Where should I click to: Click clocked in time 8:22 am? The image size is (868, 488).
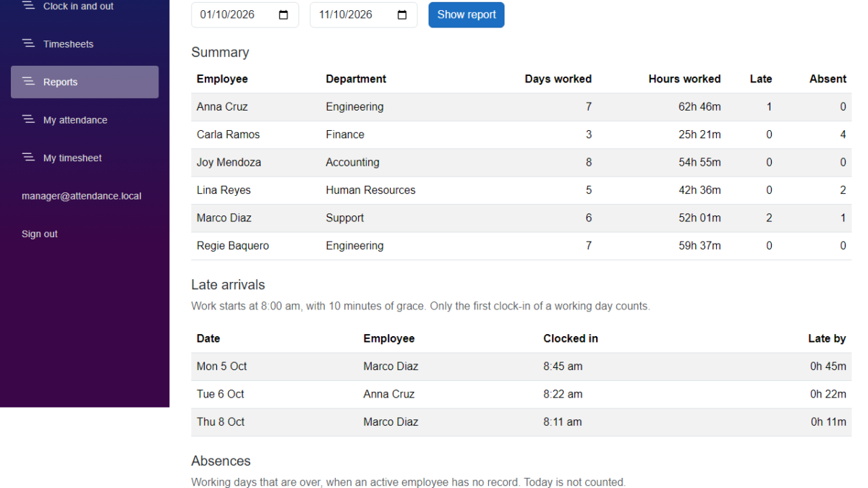coord(563,394)
